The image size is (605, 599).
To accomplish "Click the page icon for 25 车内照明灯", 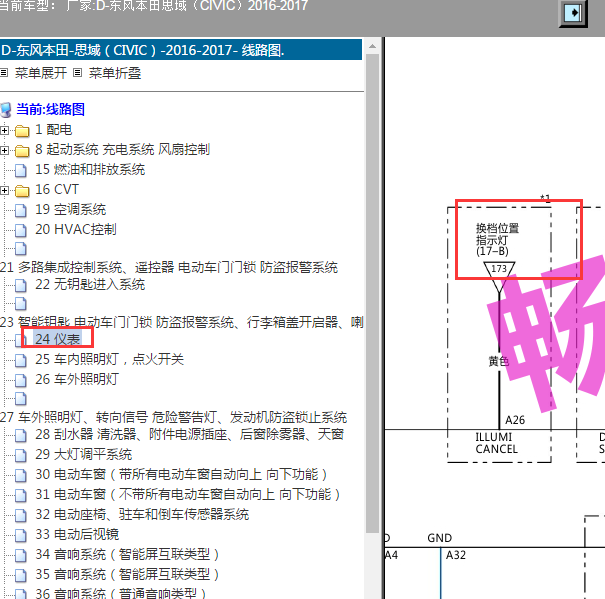I will [x=21, y=360].
